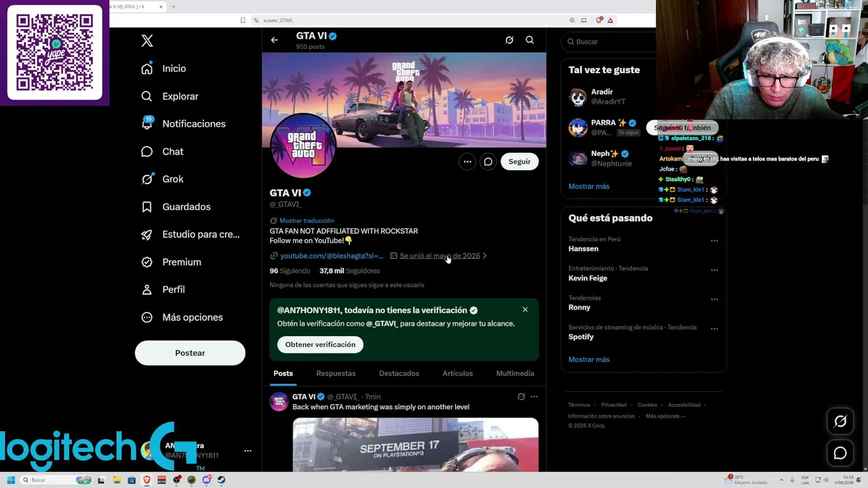The image size is (868, 488).
Task: Follow GTA VI with Seguir button
Action: (519, 161)
